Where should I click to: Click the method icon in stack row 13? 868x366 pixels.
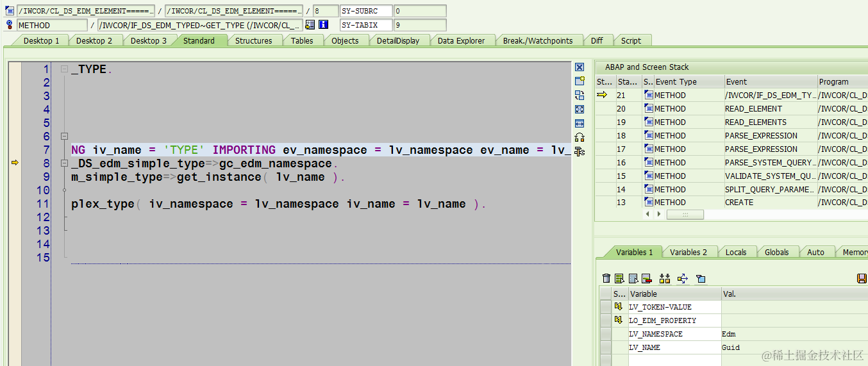pyautogui.click(x=648, y=202)
